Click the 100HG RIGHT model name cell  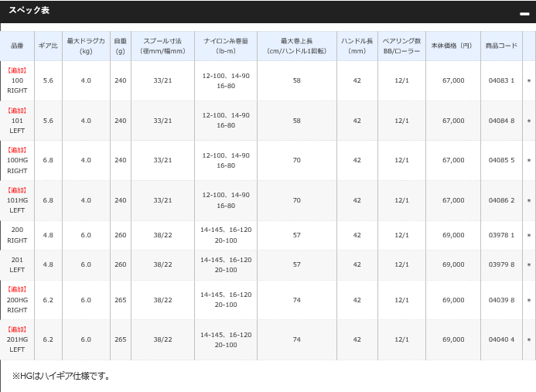tap(17, 160)
